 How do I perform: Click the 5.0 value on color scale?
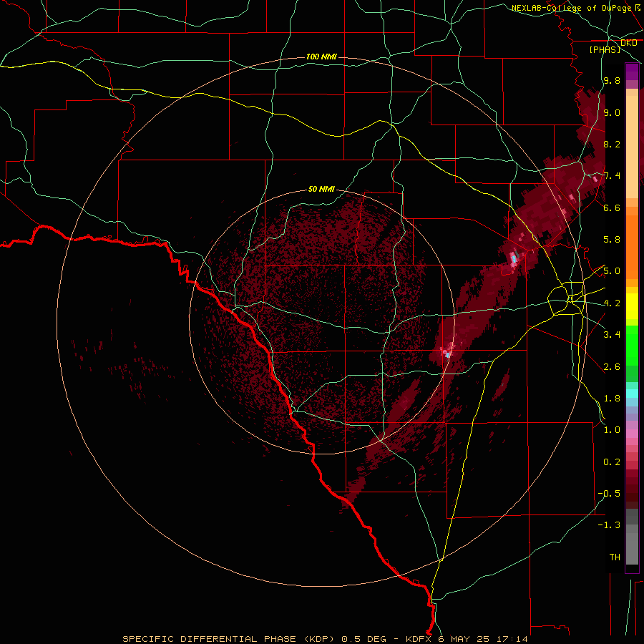(x=612, y=271)
